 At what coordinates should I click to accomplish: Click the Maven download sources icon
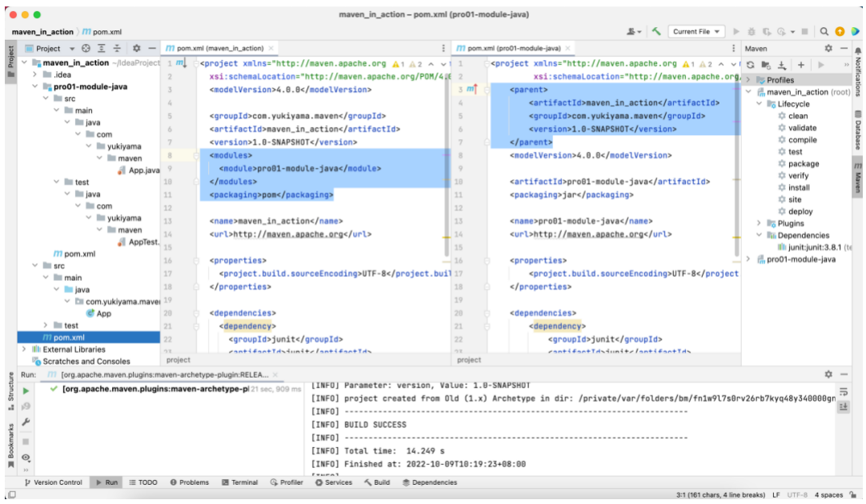[782, 65]
